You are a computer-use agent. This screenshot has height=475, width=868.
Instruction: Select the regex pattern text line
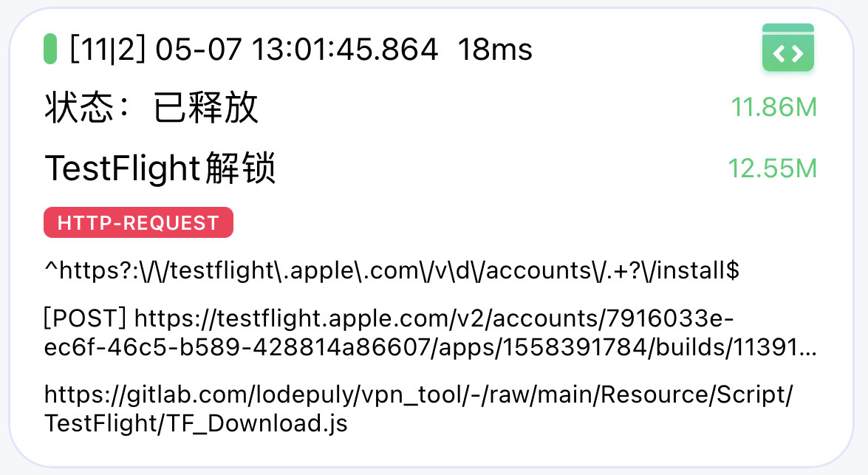pos(392,270)
